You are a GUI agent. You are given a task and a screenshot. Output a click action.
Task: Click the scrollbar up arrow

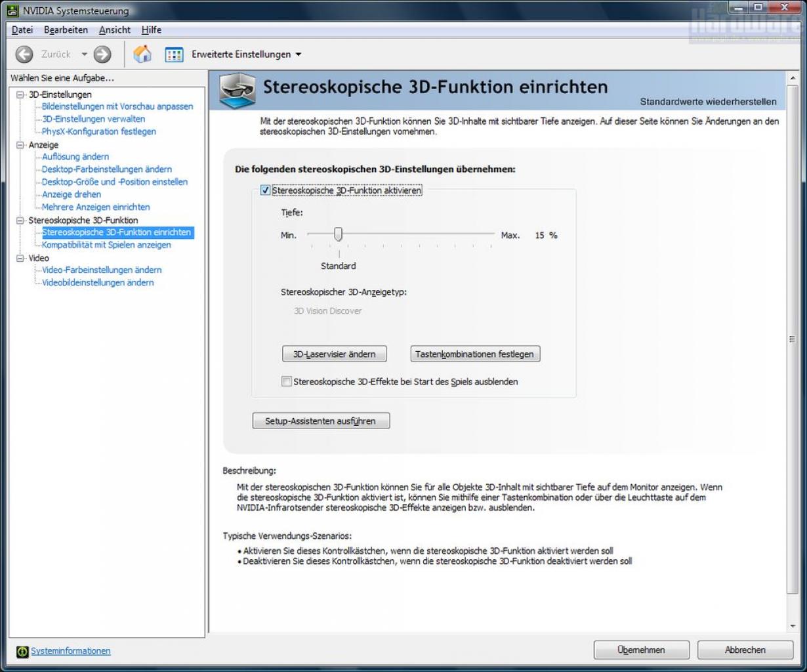tap(792, 78)
